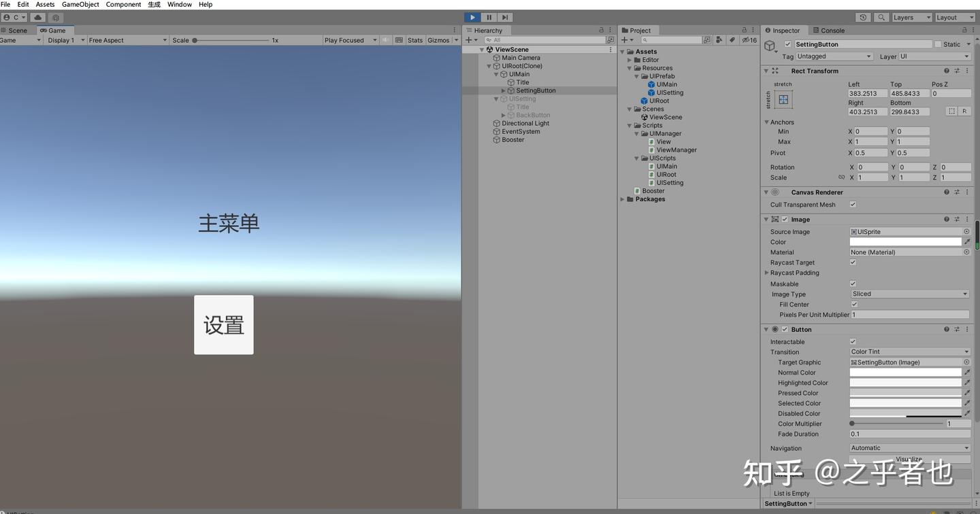
Task: Show rendering Stats in the Game view
Action: [x=414, y=39]
